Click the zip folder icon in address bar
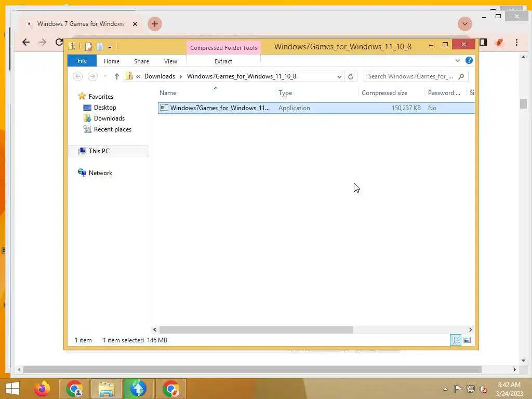Screen dimensions: 532x399 point(129,76)
